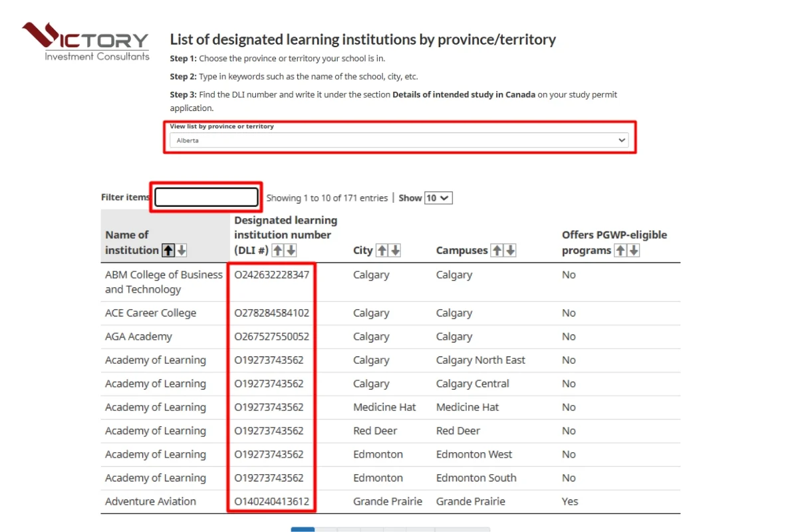Click DLI number O140240413612
Viewport: 798px width, 532px height.
(x=271, y=501)
